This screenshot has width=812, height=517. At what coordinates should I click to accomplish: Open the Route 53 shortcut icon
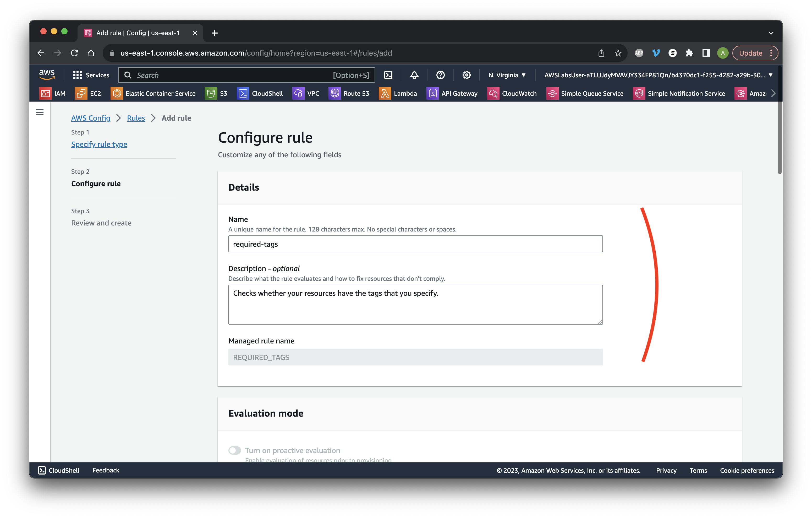tap(334, 94)
